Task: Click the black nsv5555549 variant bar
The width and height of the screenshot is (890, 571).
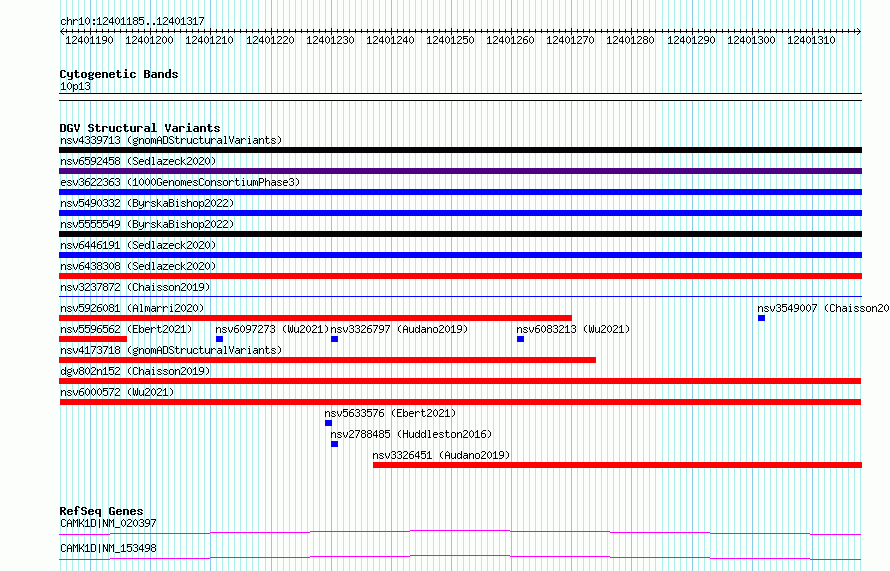Action: [460, 234]
